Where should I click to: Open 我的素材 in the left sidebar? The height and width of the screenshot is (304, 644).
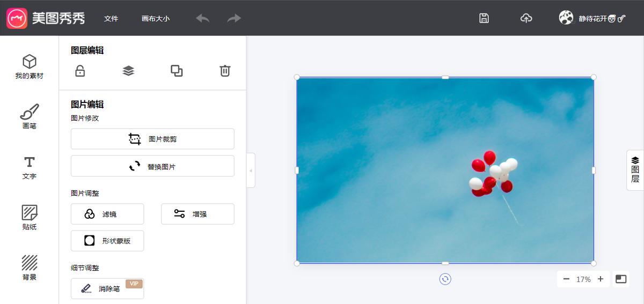(x=30, y=66)
